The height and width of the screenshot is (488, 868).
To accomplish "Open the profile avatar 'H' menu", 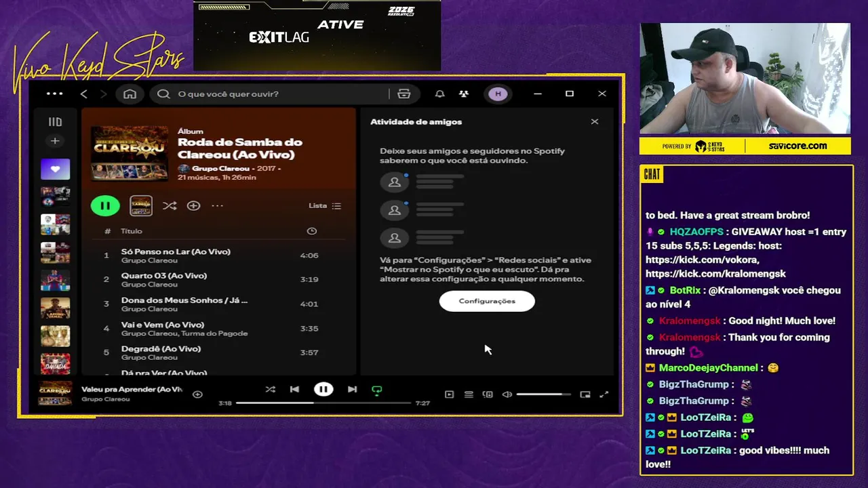I will pos(498,94).
